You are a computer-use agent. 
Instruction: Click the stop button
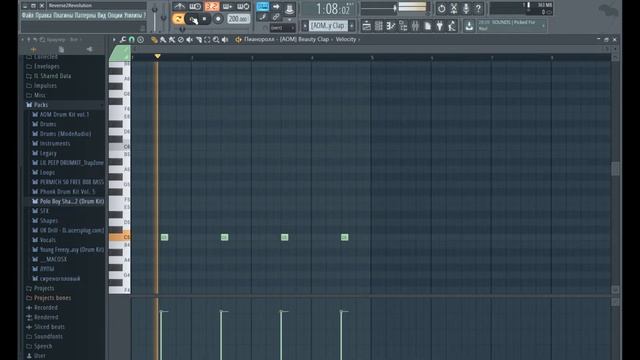click(205, 19)
